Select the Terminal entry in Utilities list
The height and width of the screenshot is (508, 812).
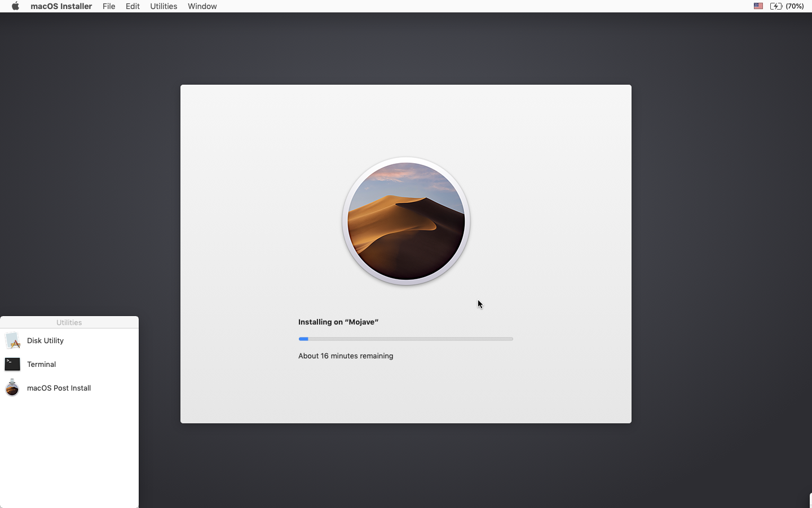coord(42,364)
